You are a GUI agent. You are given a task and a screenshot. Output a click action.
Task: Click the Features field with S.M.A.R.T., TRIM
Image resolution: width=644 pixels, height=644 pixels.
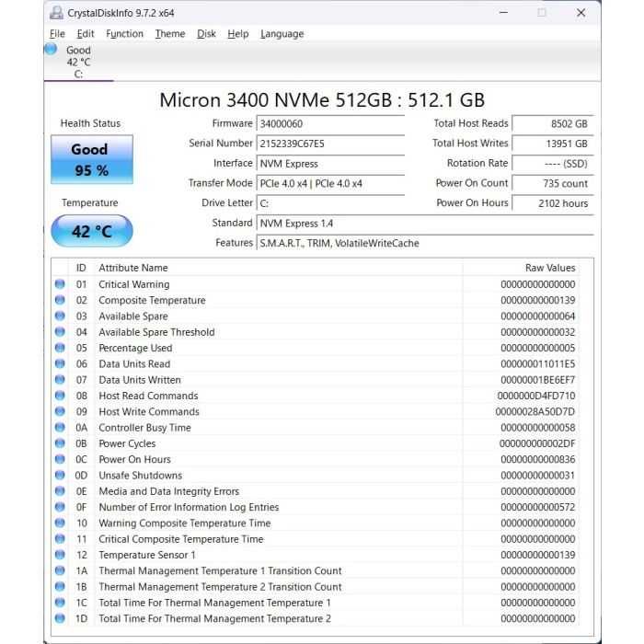(x=425, y=243)
